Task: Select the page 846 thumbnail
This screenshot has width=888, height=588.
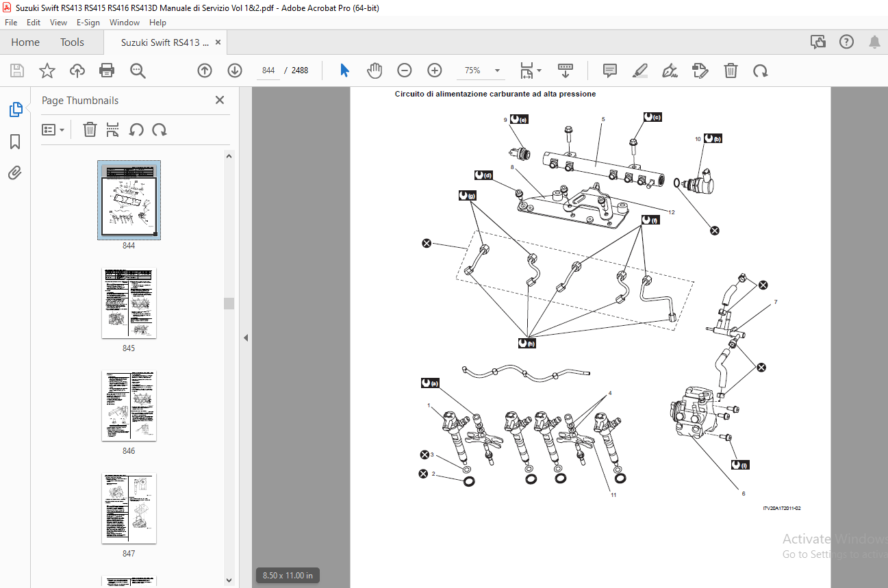Action: point(129,406)
